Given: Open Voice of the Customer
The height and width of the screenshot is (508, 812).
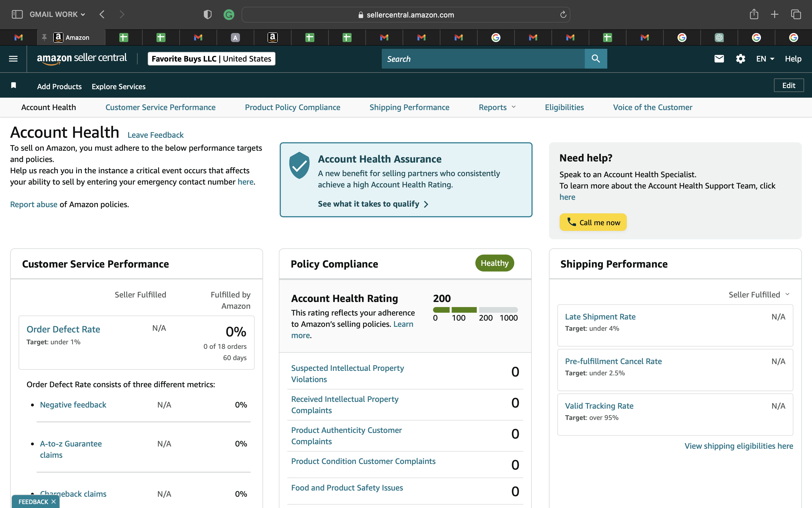Looking at the screenshot, I should click(x=653, y=107).
